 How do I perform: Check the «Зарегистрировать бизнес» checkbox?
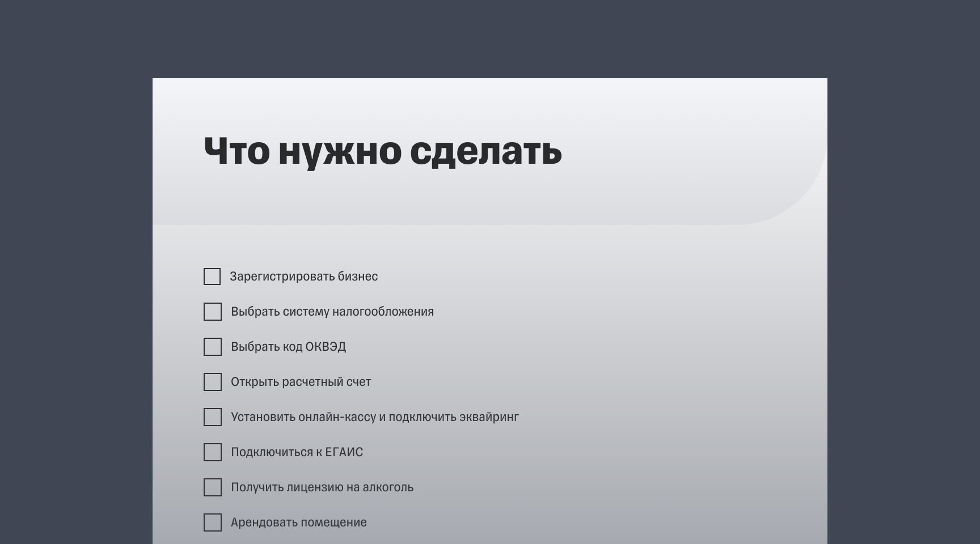click(x=212, y=277)
